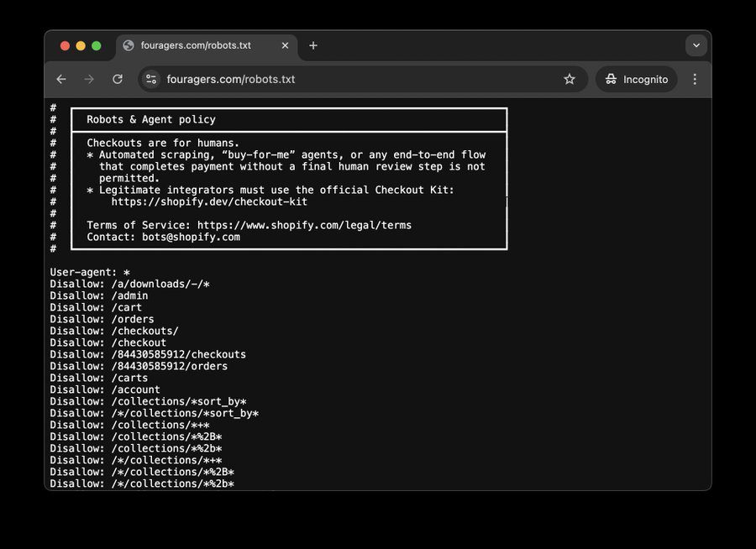Click the 'Automated scraping' policy line
Viewport: 756px width, 549px height.
(286, 154)
